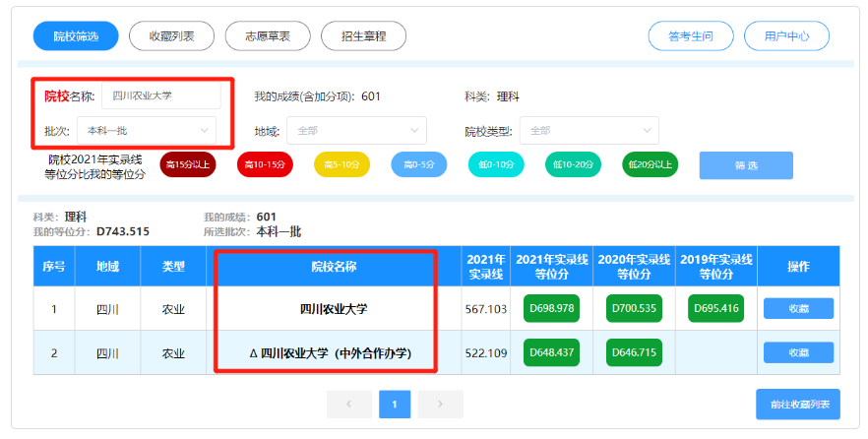Click the 2021年实录线 column header
The image size is (868, 439).
tap(486, 267)
